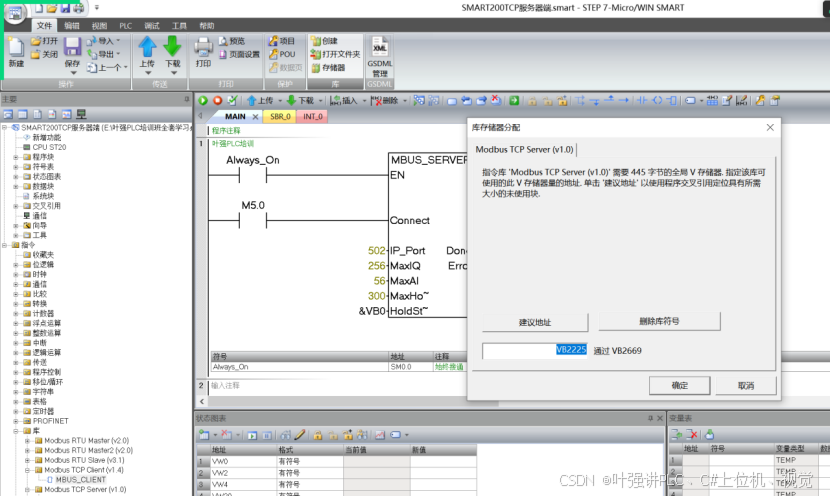
Task: Click quick print icon in title bar
Action: 78,8
